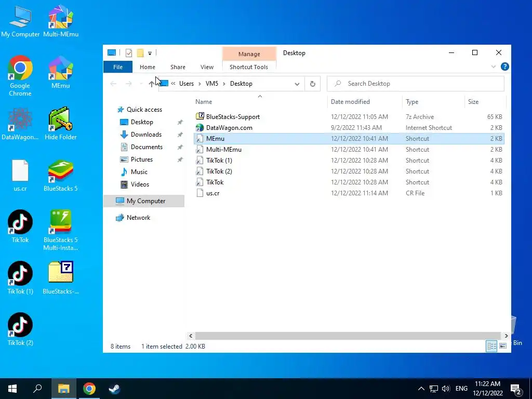Open network status tray icon
This screenshot has width=532, height=399.
pyautogui.click(x=434, y=389)
